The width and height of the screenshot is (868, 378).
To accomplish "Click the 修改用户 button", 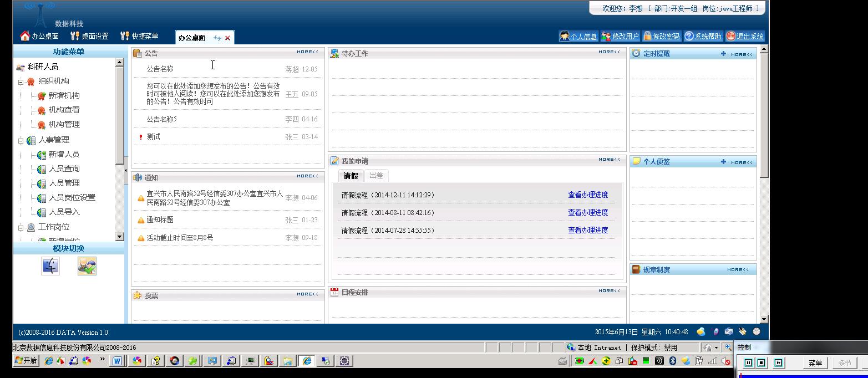I will pos(620,37).
